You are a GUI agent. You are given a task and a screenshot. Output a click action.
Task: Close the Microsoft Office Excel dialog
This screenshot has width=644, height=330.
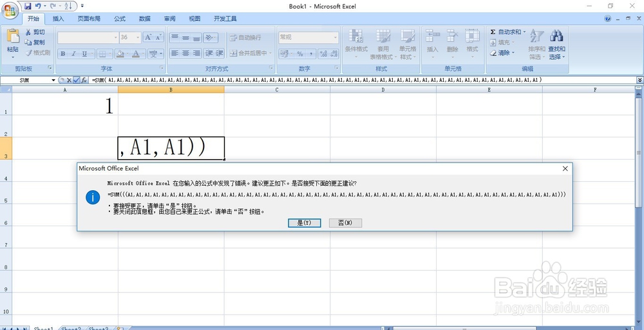pos(565,168)
